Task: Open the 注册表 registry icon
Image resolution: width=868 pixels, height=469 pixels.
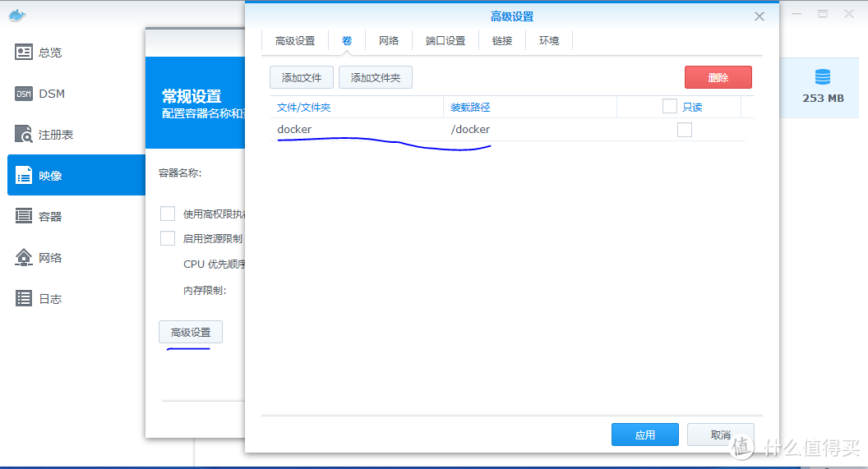Action: click(x=23, y=135)
